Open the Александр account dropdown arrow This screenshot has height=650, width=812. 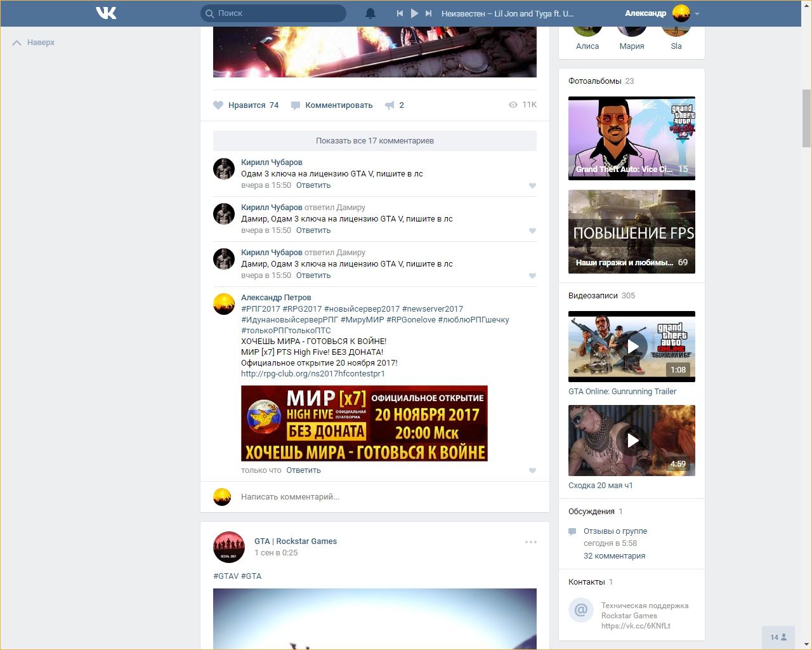[x=697, y=14]
